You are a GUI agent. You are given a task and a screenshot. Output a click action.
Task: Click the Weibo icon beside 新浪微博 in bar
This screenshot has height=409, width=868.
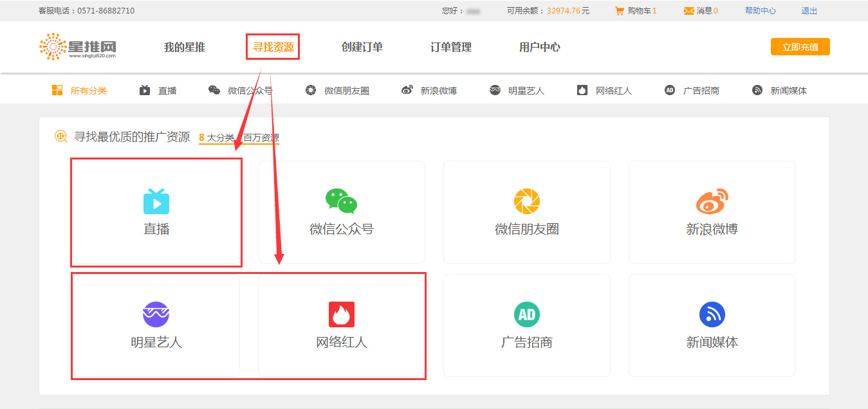click(x=407, y=90)
